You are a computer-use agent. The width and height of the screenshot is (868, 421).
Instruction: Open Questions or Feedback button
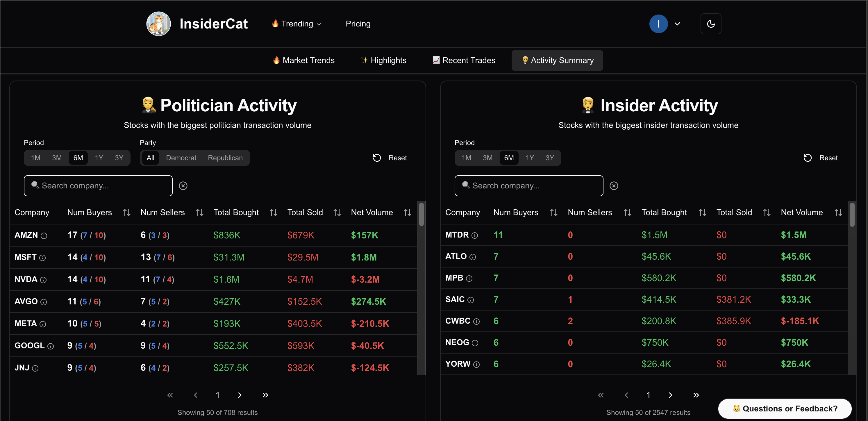click(x=785, y=408)
